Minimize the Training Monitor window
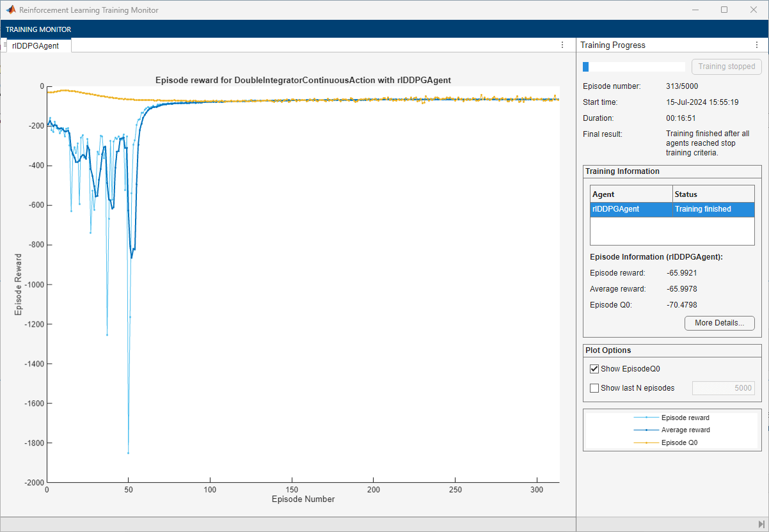Viewport: 769px width, 532px height. (x=695, y=10)
